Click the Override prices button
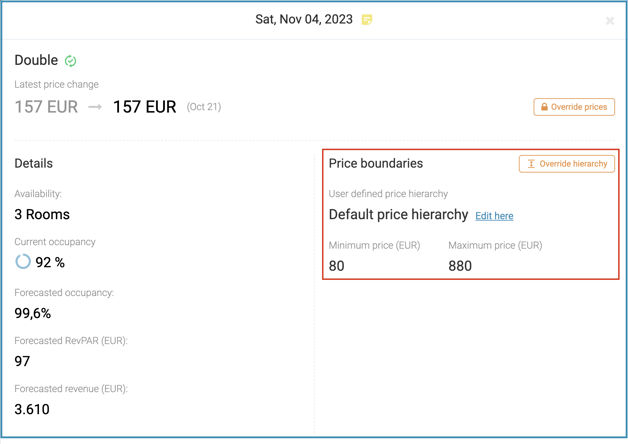The image size is (628, 444). 574,107
